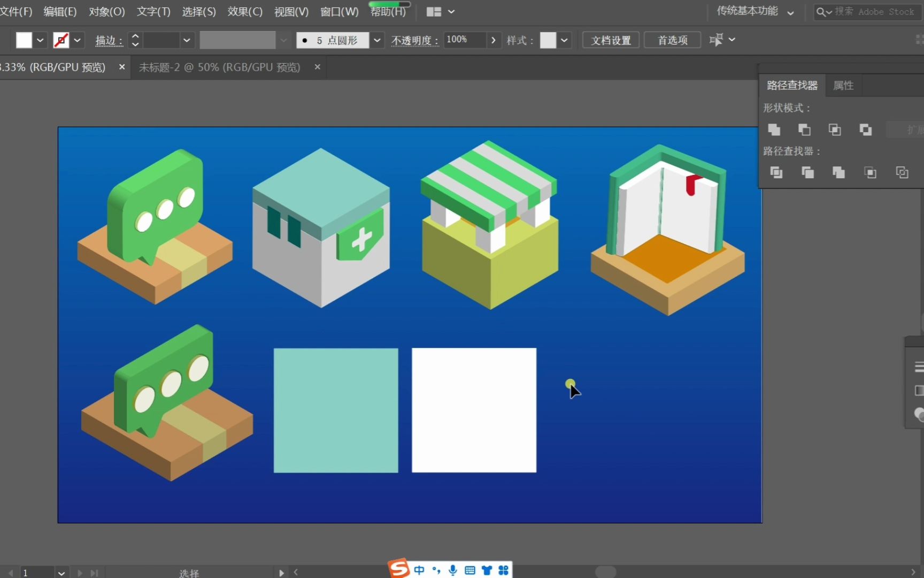Click the white fill color swatch
The height and width of the screenshot is (578, 924).
coord(24,40)
